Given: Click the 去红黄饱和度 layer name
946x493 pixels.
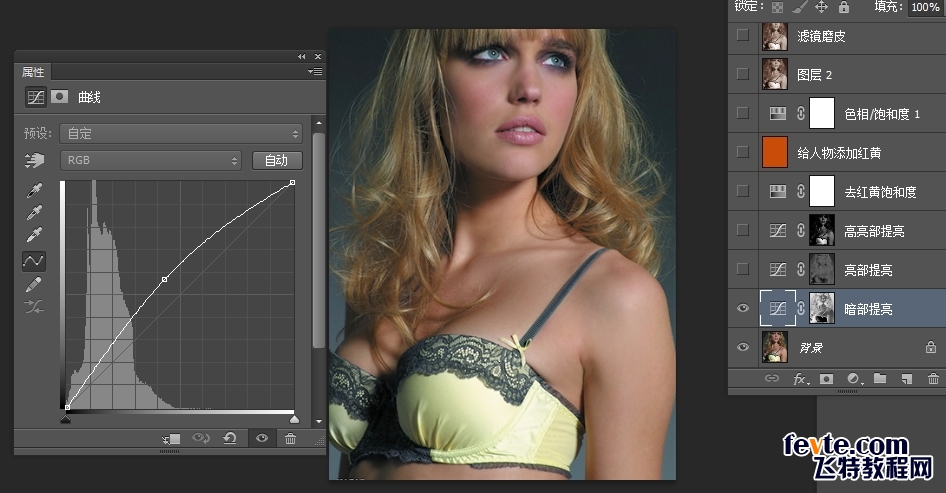Looking at the screenshot, I should (880, 192).
